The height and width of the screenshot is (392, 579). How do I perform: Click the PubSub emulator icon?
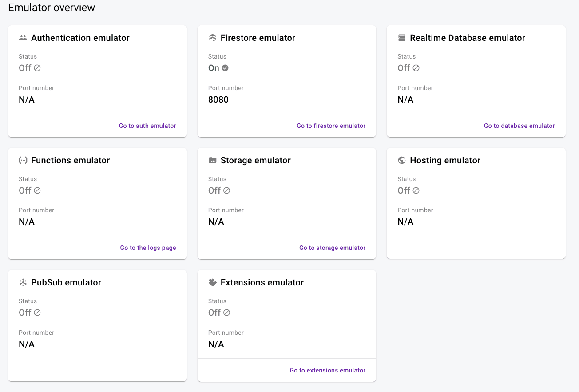23,283
